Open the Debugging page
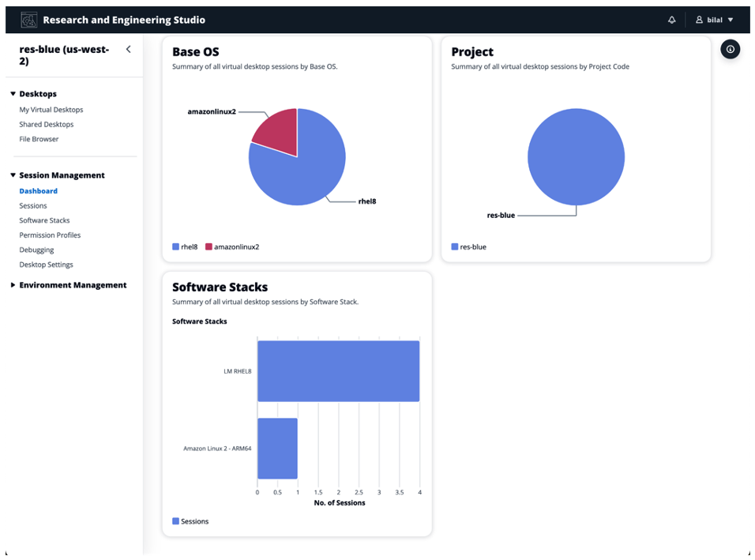The image size is (755, 560). pos(35,250)
